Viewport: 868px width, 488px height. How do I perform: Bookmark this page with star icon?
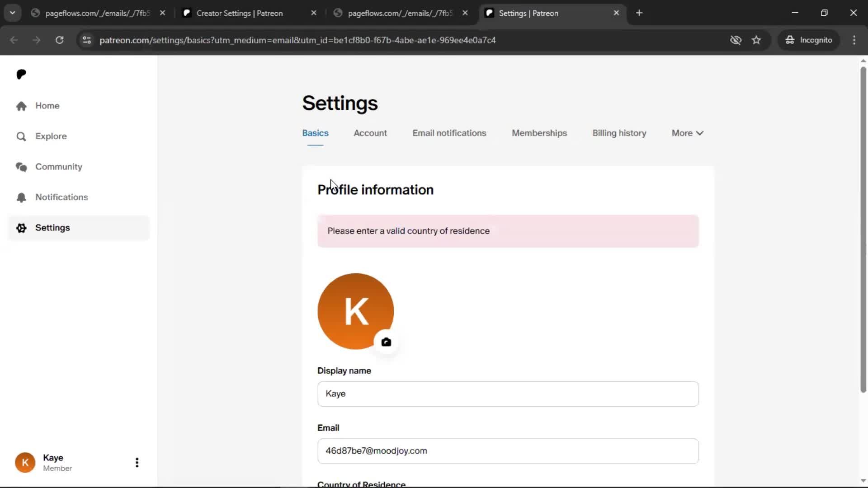(x=756, y=40)
